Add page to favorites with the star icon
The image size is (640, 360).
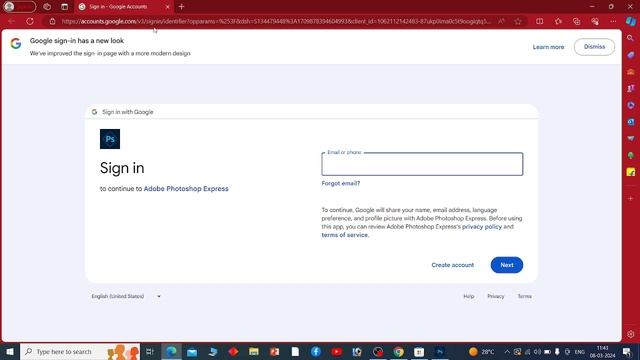[518, 21]
